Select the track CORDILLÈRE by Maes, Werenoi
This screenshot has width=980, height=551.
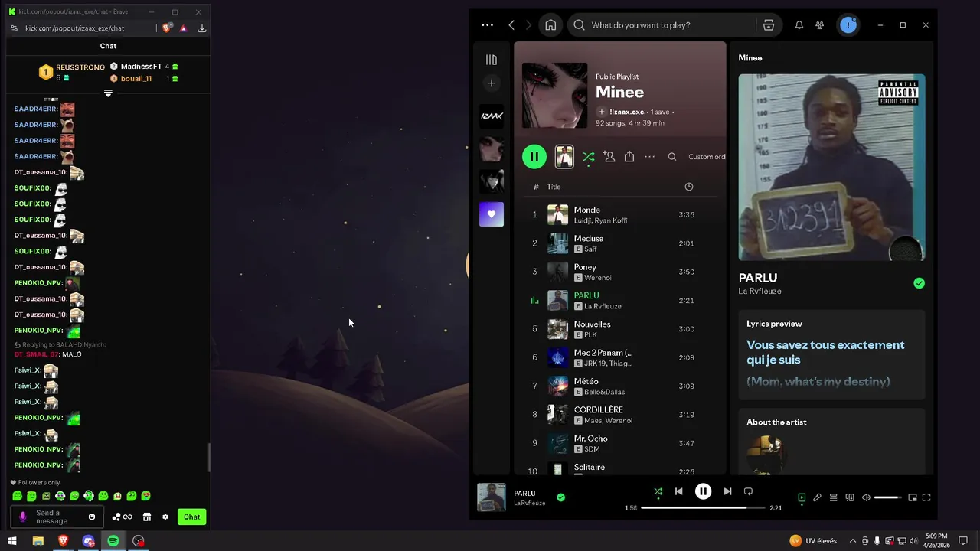[x=620, y=415]
